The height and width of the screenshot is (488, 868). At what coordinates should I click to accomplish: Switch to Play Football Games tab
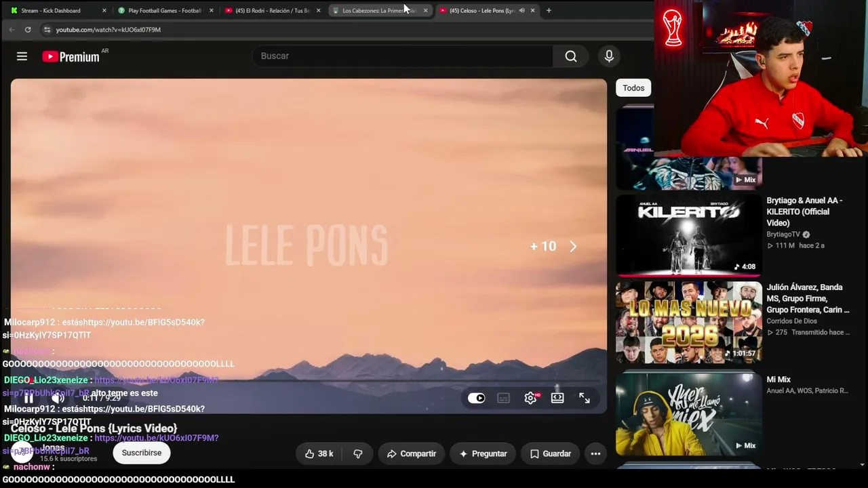point(164,11)
